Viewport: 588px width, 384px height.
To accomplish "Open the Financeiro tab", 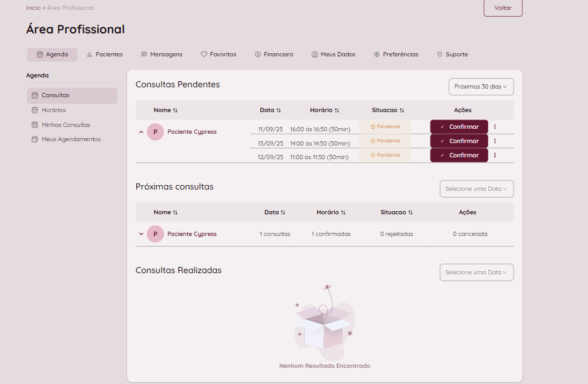I will 274,55.
